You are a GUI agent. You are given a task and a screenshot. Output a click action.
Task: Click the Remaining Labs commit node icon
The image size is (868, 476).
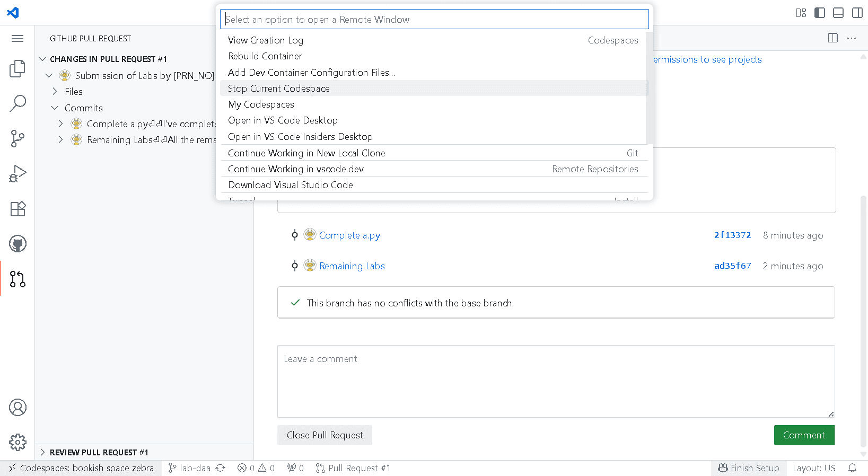click(x=295, y=266)
